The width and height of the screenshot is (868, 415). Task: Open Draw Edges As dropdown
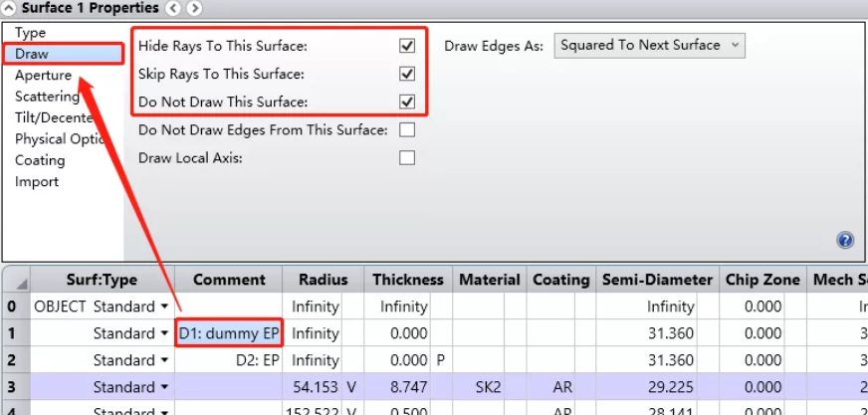pos(649,46)
